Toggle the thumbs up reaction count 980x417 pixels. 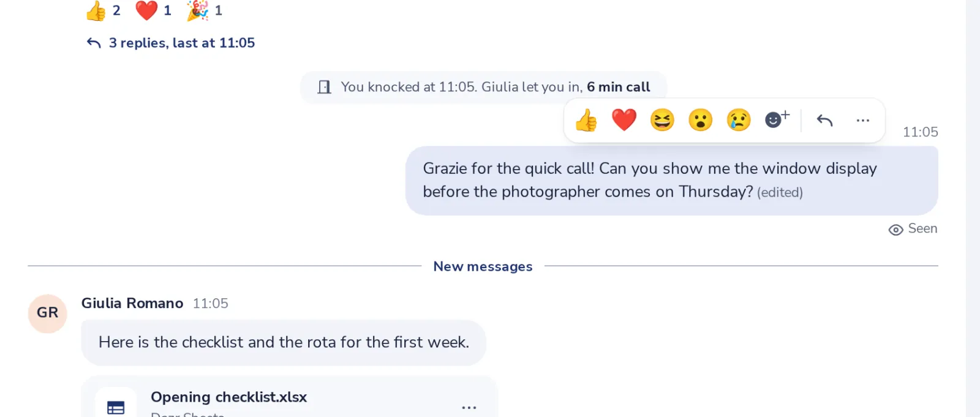click(x=103, y=10)
